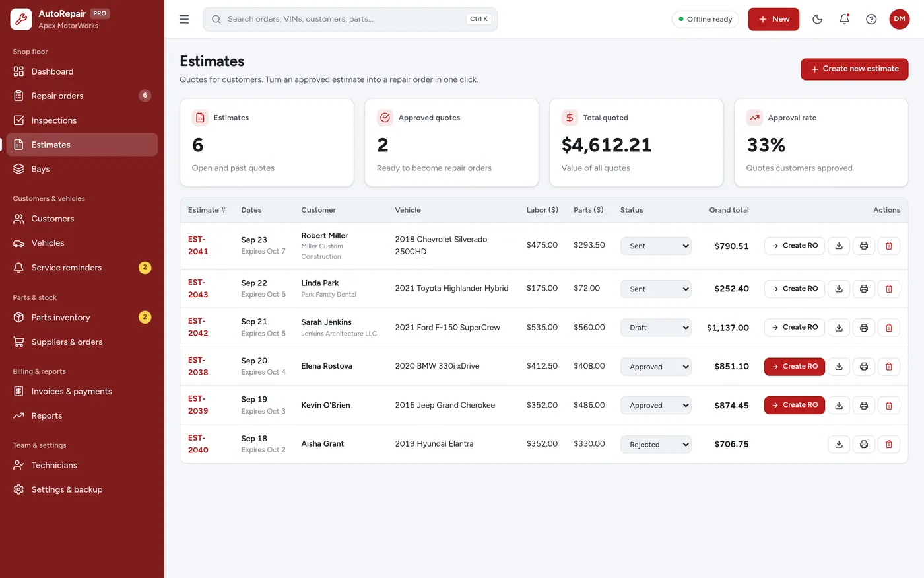Open status dropdown for EST-2041
Screen dimensions: 924x578
pyautogui.click(x=656, y=246)
